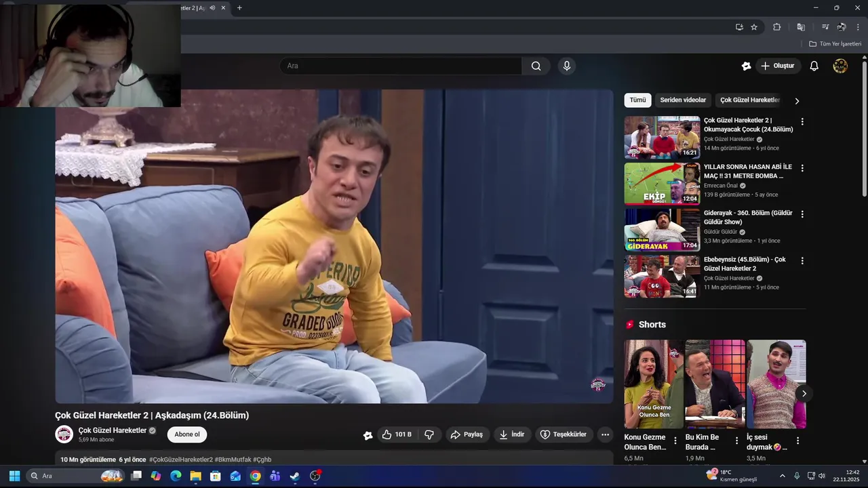Open more actions menu below video
868x488 pixels.
click(x=605, y=434)
